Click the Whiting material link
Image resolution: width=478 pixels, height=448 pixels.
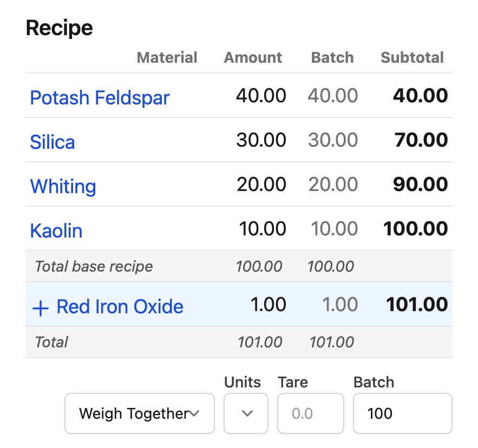[63, 187]
